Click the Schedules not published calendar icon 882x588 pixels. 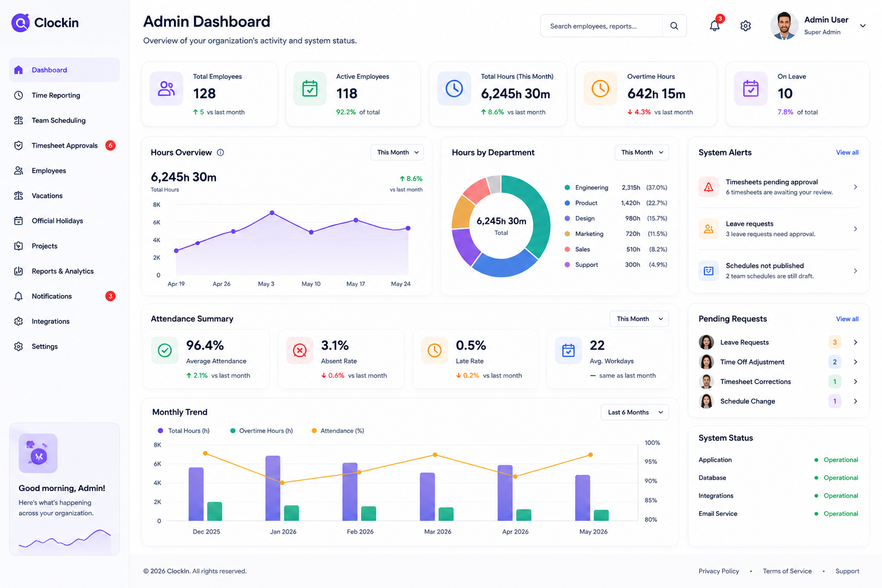pyautogui.click(x=709, y=270)
